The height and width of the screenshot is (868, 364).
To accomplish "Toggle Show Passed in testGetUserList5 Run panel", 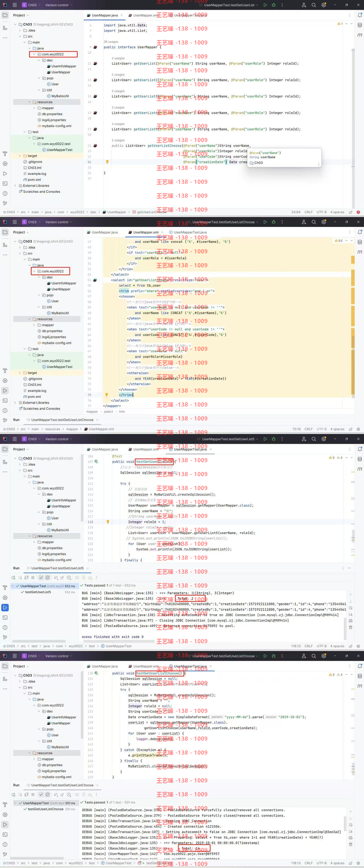I will (x=41, y=578).
